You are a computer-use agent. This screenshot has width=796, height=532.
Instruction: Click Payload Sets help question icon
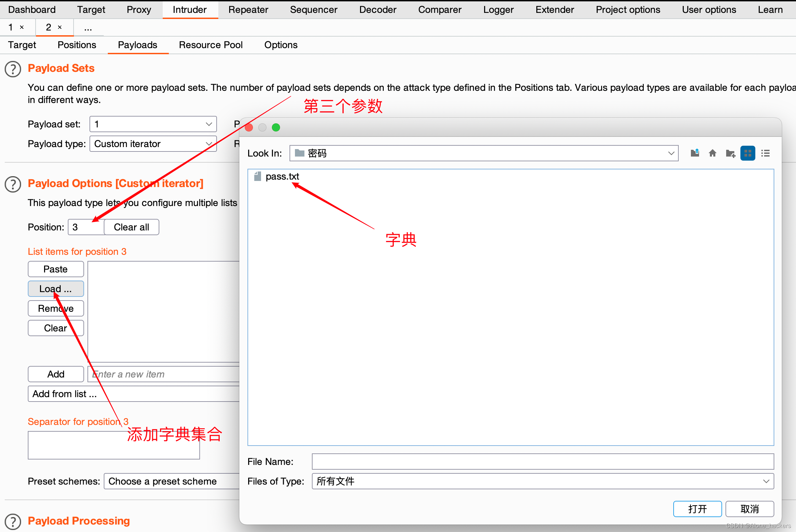[x=13, y=69]
